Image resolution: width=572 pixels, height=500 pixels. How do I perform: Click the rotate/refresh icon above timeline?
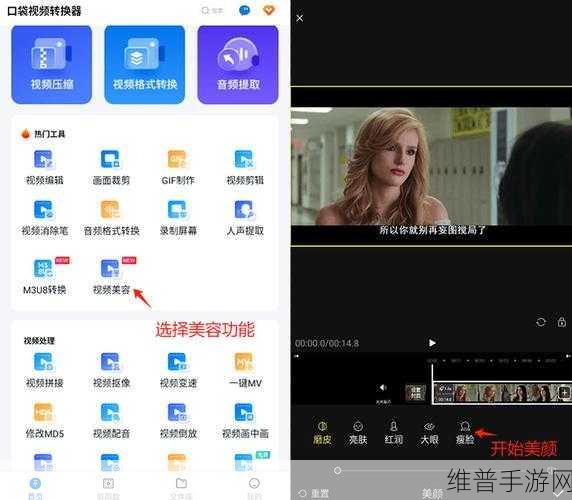[541, 322]
